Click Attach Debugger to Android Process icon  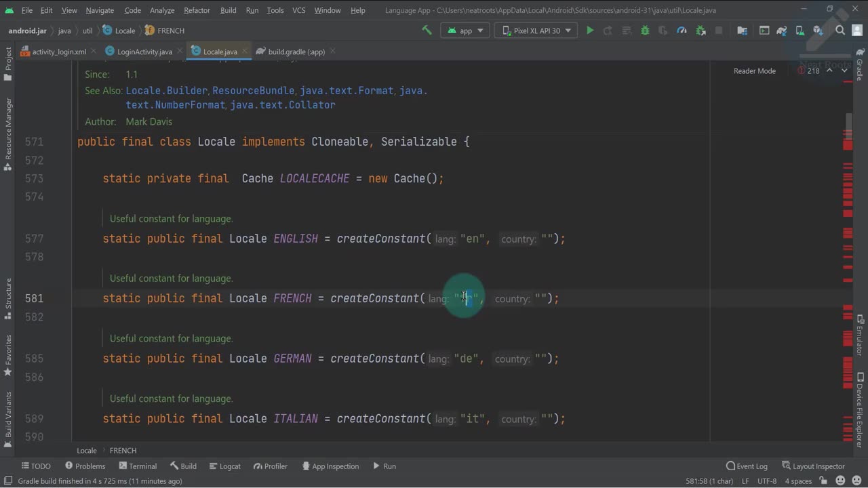[700, 30]
